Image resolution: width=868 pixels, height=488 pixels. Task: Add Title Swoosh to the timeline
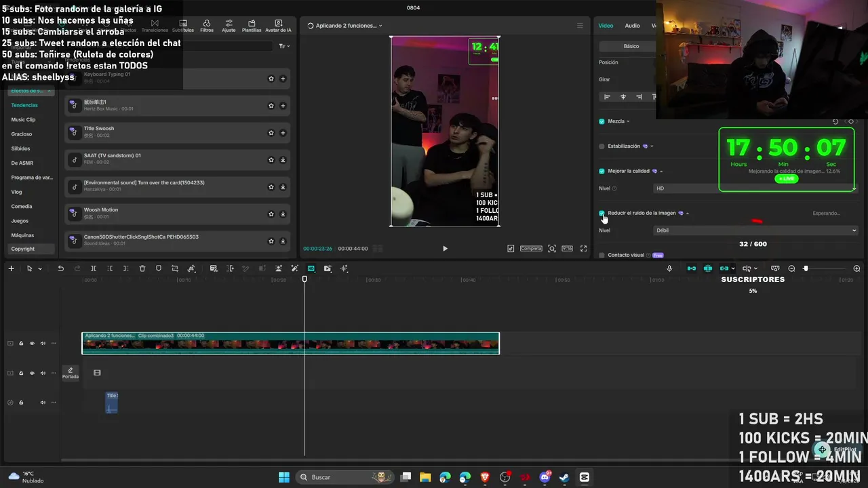point(283,133)
